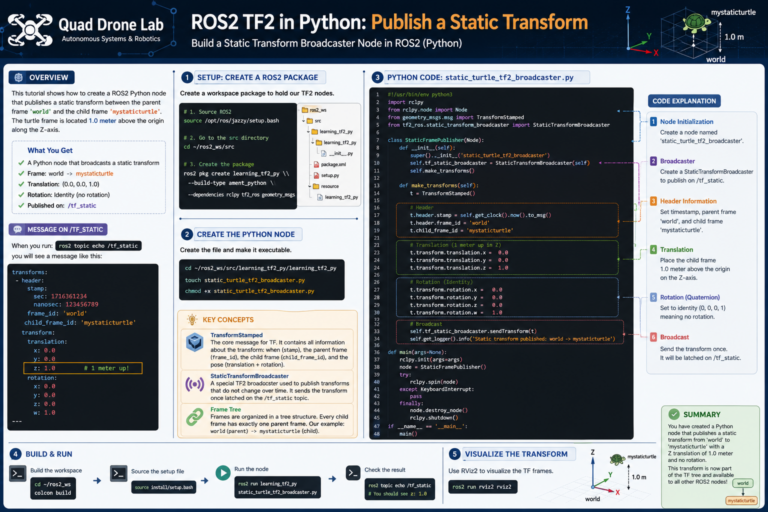This screenshot has width=768, height=512.
Task: Click the lightbulb icon next to KEY CONCEPTS
Action: (192, 319)
